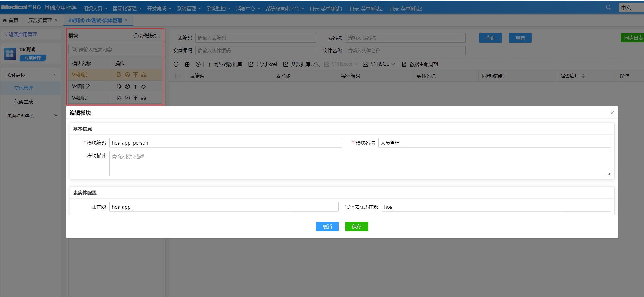Click the delete icon for V5测试 module
644x297 pixels.
(127, 75)
